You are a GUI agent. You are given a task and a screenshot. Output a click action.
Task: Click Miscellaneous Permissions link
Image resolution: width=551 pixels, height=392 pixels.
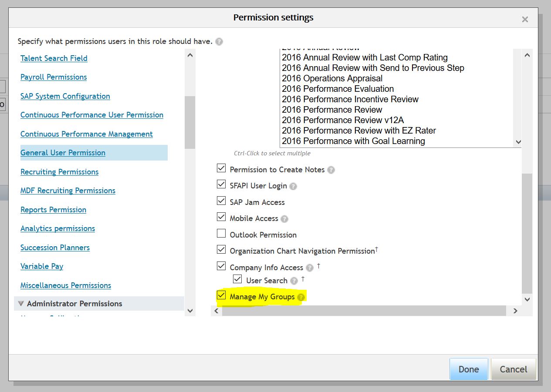pyautogui.click(x=66, y=285)
